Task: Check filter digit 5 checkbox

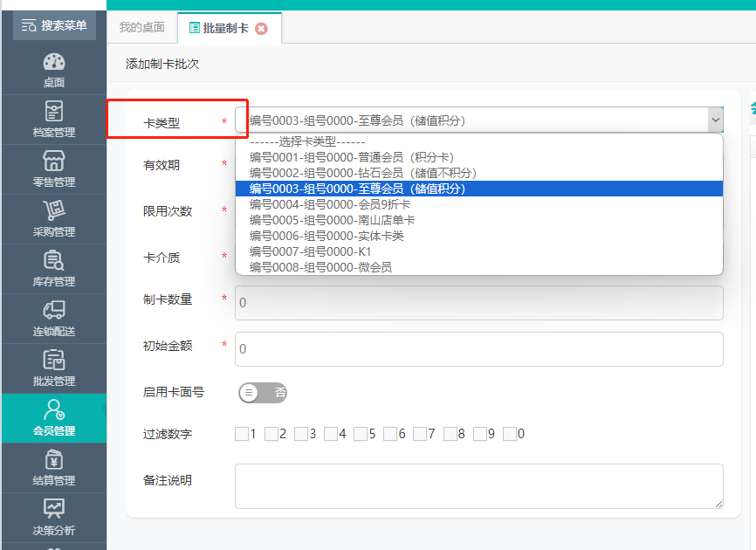Action: click(361, 434)
